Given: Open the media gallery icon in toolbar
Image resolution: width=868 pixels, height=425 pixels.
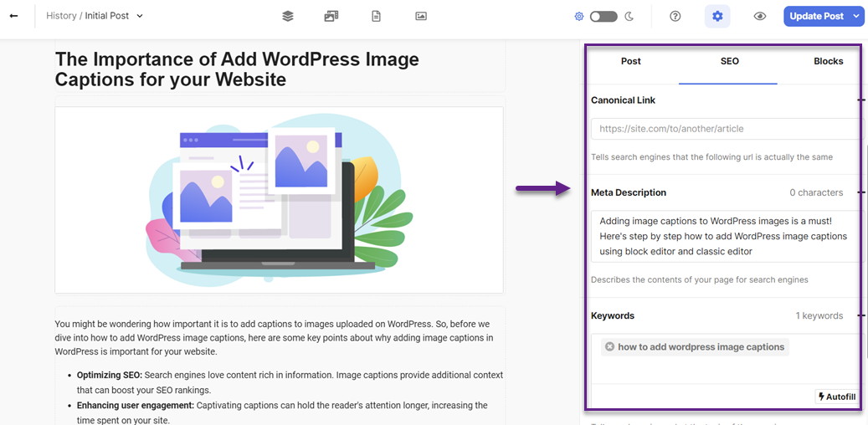Looking at the screenshot, I should (x=331, y=16).
